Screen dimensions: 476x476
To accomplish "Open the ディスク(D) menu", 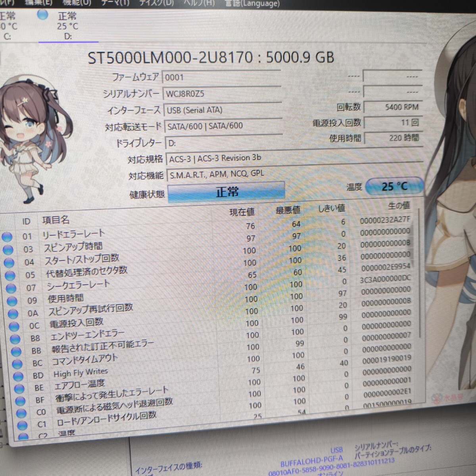I will (156, 3).
